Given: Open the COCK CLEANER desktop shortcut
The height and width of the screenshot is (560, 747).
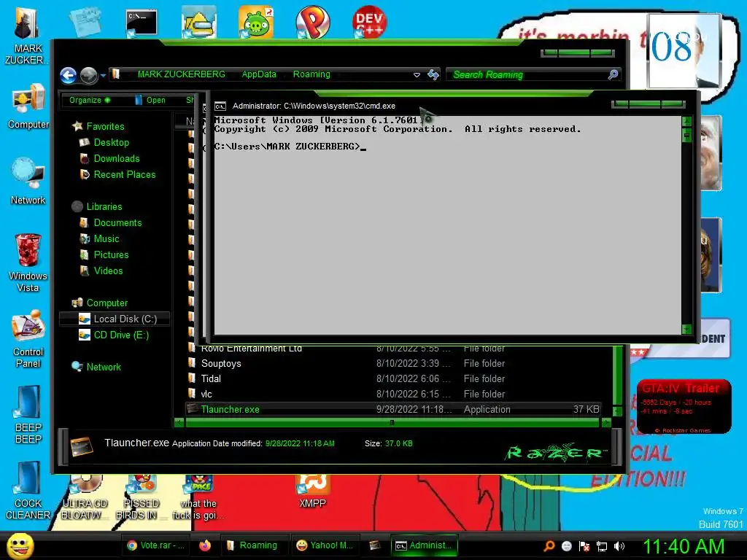Looking at the screenshot, I should click(x=28, y=489).
